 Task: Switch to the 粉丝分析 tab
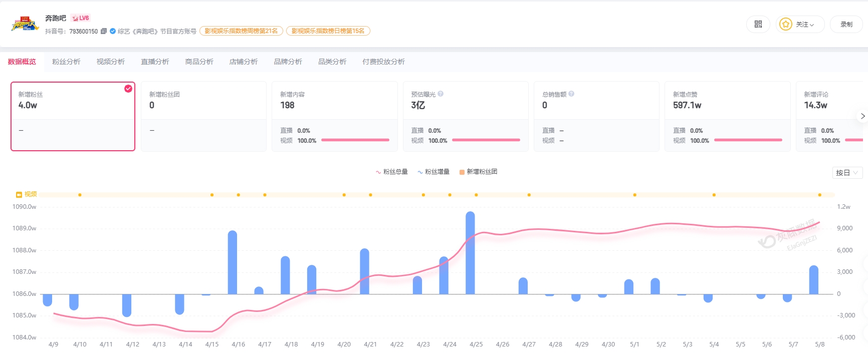point(66,62)
